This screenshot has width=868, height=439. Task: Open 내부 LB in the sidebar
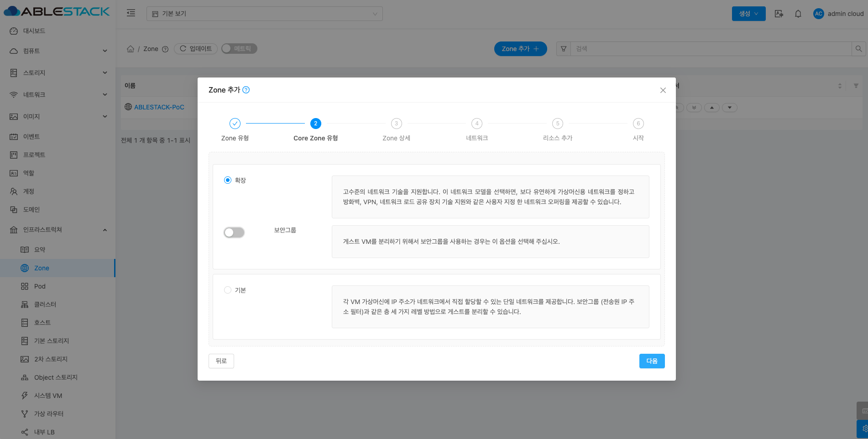point(58,432)
